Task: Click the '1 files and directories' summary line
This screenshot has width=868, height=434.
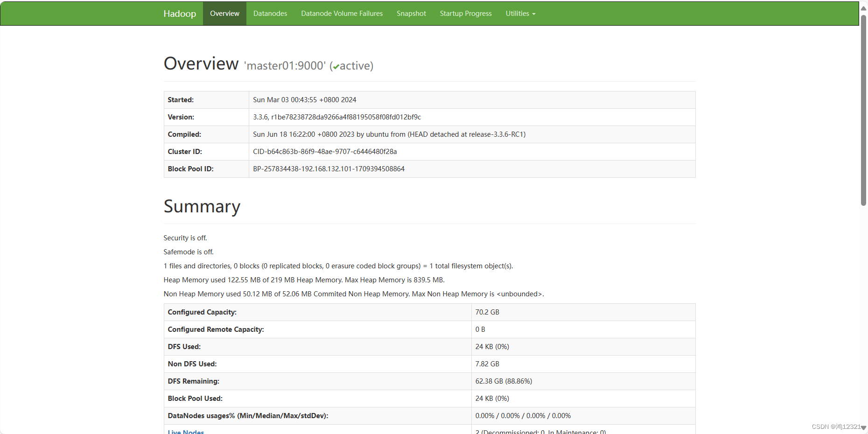Action: coord(338,266)
